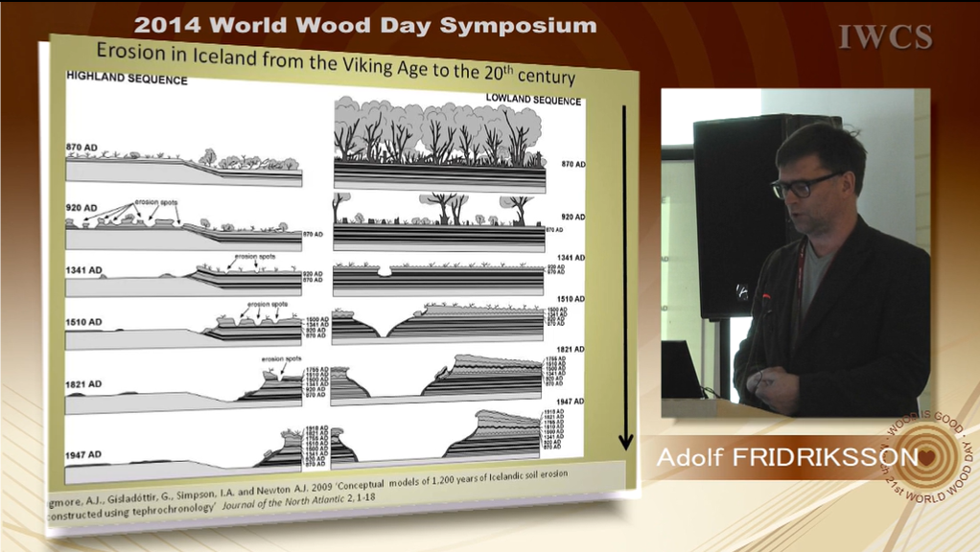Viewport: 980px width, 552px height.
Task: Click the IWCS logo in the top corner
Action: (884, 37)
